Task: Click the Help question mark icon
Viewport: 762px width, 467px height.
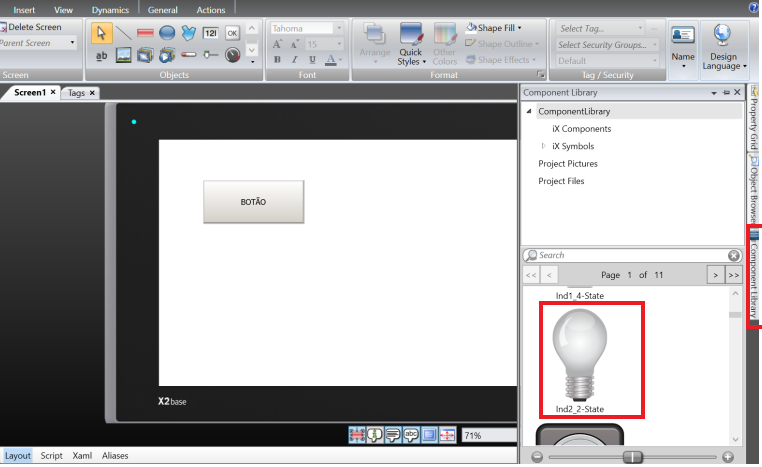Action: click(752, 8)
